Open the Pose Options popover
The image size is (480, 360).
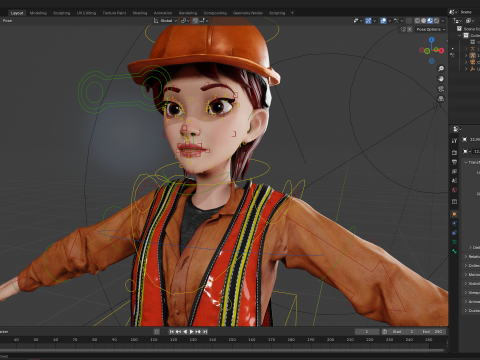pyautogui.click(x=431, y=29)
